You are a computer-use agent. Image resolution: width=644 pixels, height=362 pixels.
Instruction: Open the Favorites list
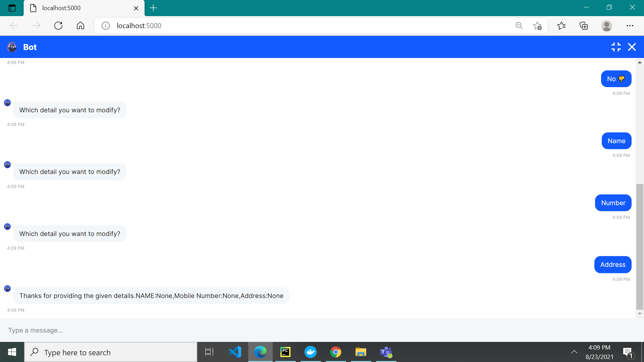tap(561, 26)
